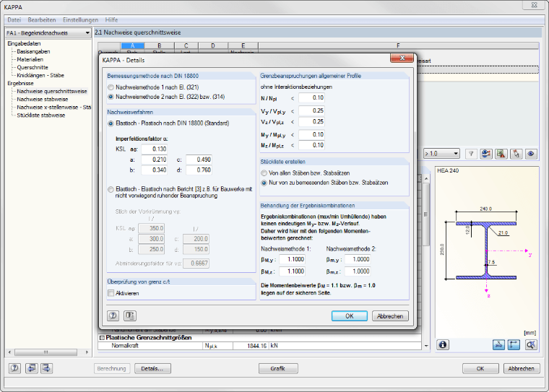This screenshot has width=549, height=392.
Task: Open the FA1 - Biegeknicknachweis dropdown
Action: coord(48,33)
